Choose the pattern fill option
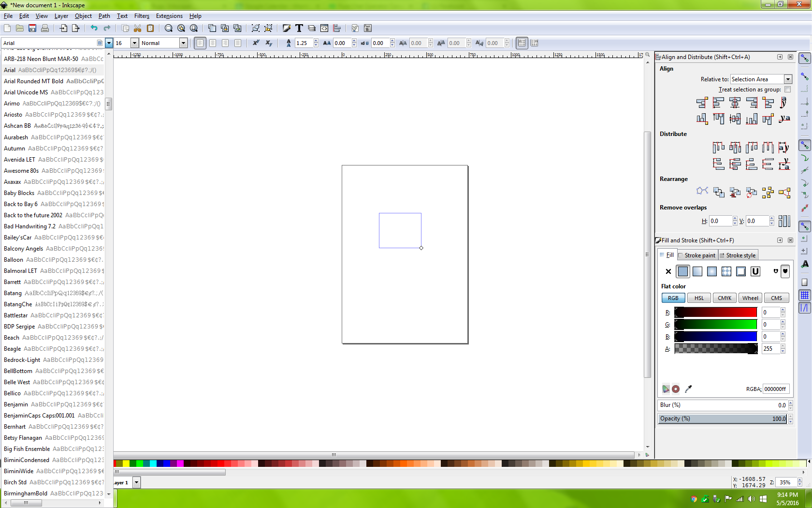Screen dimensions: 812x508 (726, 271)
